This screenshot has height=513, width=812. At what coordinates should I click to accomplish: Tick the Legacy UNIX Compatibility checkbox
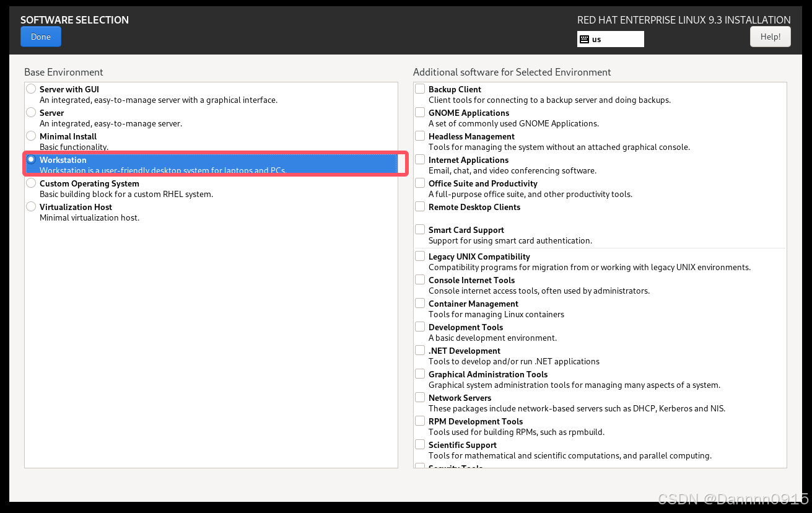click(x=420, y=256)
